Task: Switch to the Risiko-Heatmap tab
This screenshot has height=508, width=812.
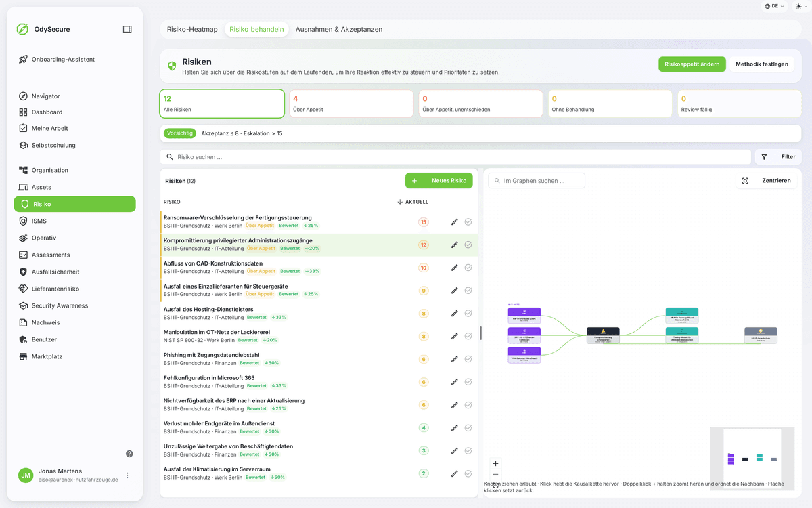Action: (192, 30)
